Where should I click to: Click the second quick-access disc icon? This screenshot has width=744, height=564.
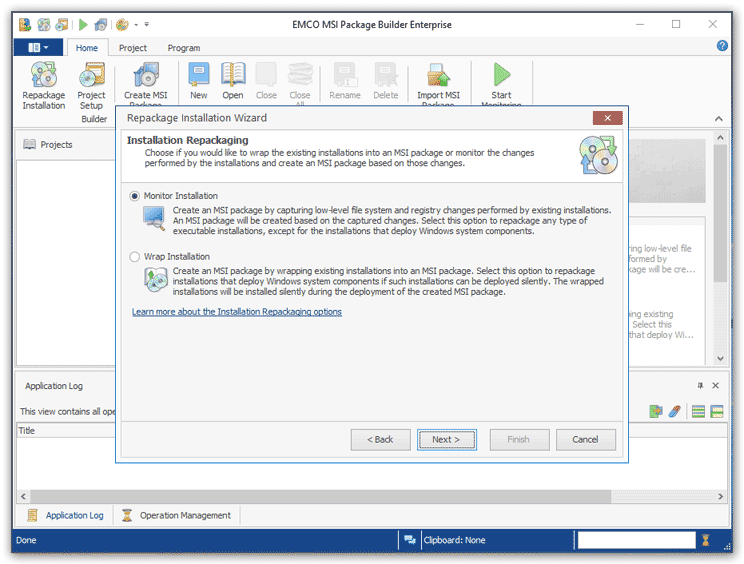click(x=44, y=24)
